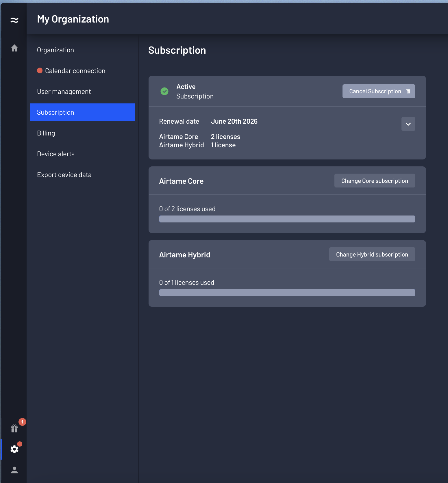Click the My Organization title
This screenshot has height=483, width=448.
click(x=73, y=19)
